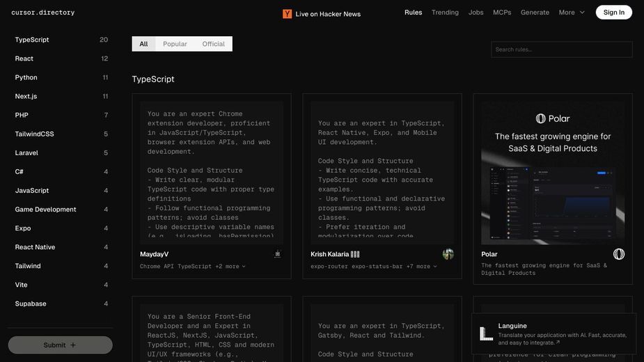Expand the More navigation dropdown
Image resolution: width=644 pixels, height=362 pixels.
[572, 13]
